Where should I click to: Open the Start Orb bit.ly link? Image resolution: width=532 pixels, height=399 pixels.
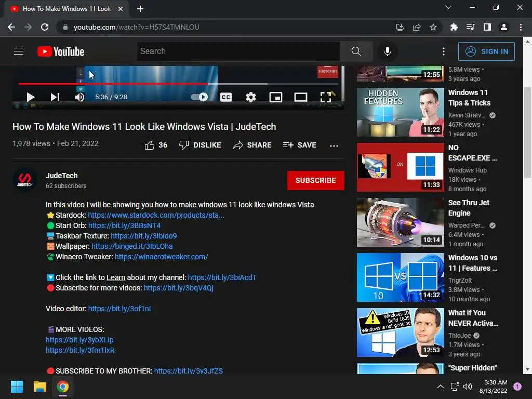tap(125, 225)
